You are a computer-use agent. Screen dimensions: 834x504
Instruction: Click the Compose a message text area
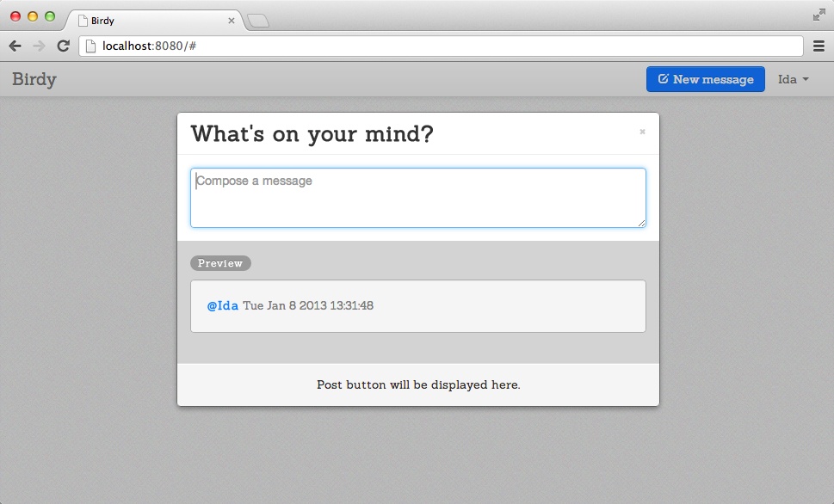pyautogui.click(x=417, y=197)
